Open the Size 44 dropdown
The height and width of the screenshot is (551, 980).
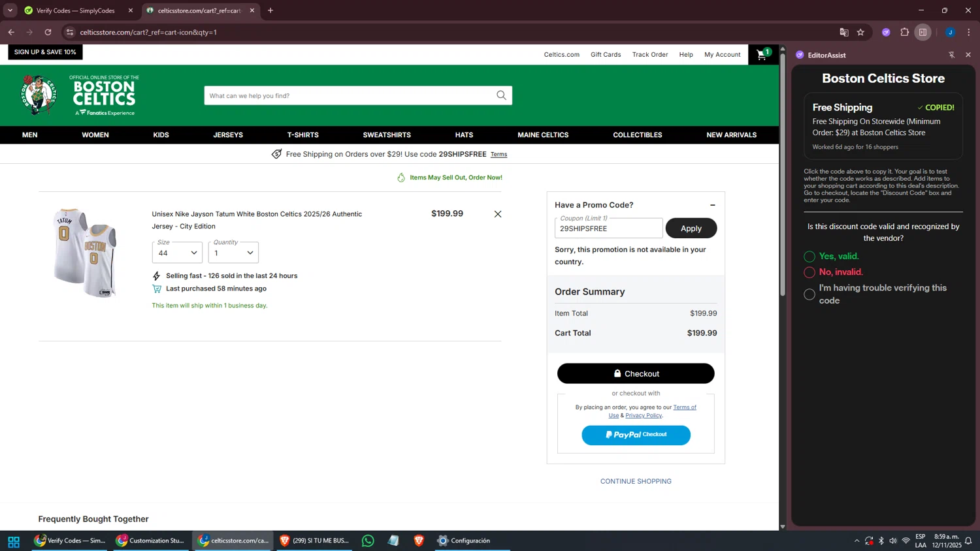coord(177,253)
